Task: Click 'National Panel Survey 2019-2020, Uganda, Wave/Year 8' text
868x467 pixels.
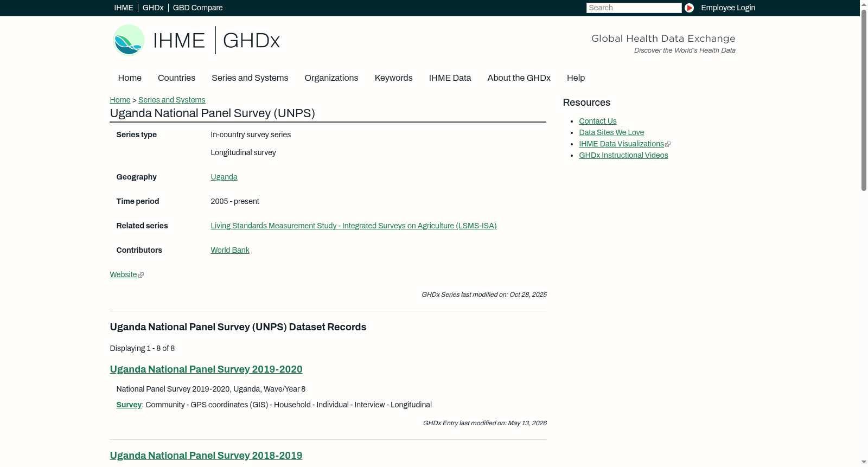Action: 211,389
